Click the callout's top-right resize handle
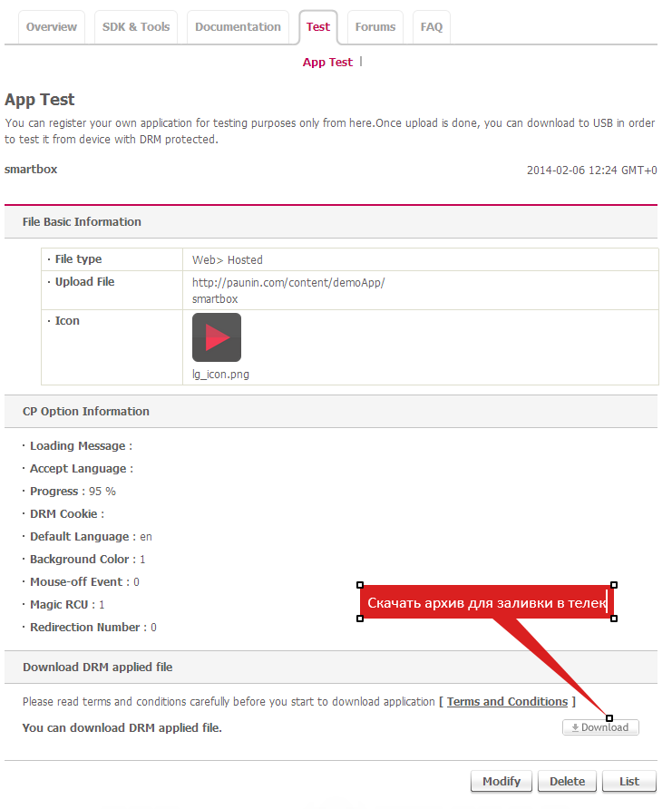The width and height of the screenshot is (672, 809). tap(614, 585)
